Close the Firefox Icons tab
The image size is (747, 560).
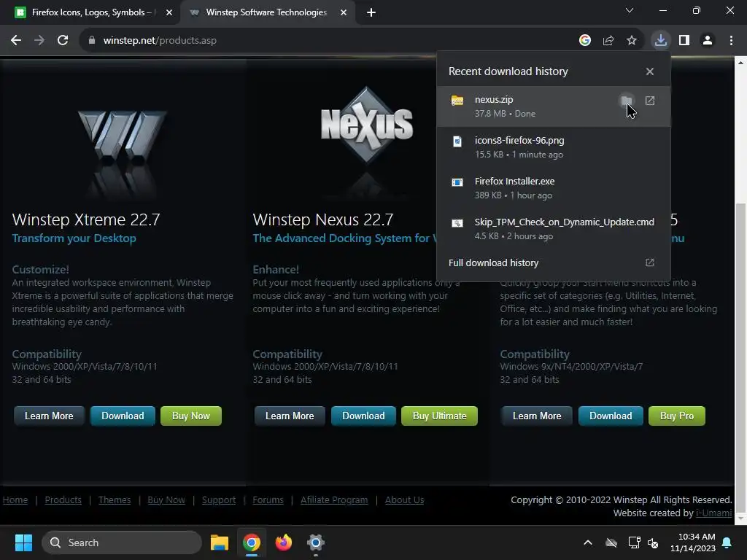[x=169, y=12]
